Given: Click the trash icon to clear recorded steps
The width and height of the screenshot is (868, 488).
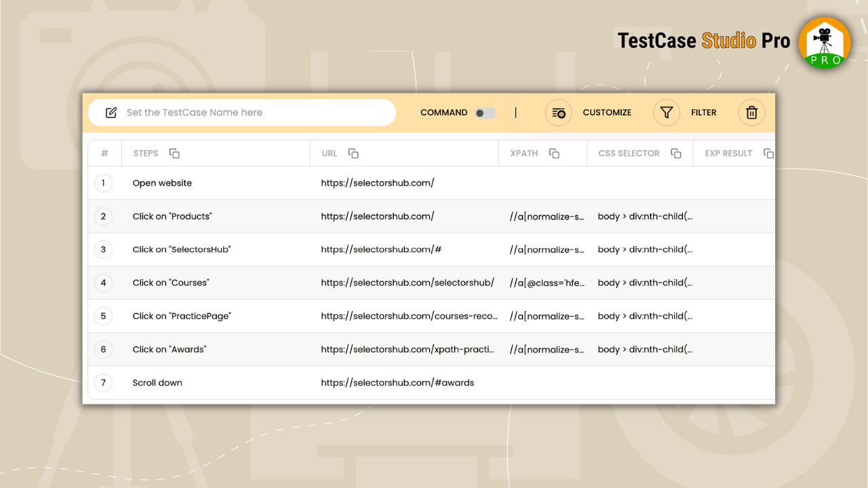Looking at the screenshot, I should pos(751,113).
